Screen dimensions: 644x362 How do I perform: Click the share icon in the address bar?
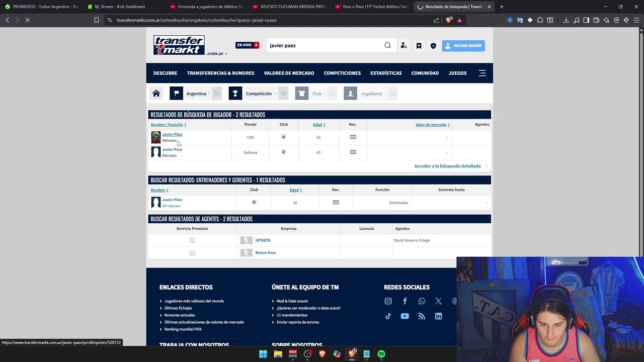point(436,20)
